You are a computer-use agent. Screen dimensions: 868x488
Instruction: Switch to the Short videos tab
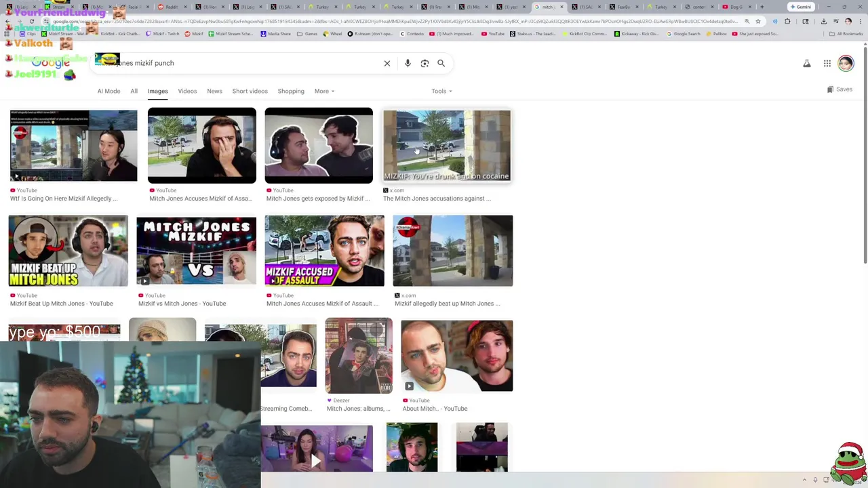[250, 91]
